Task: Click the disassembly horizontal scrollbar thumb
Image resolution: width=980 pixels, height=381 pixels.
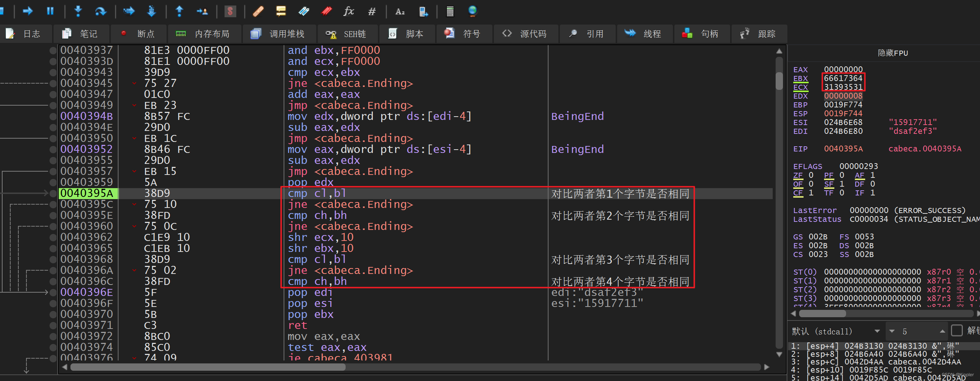Action: click(x=208, y=367)
